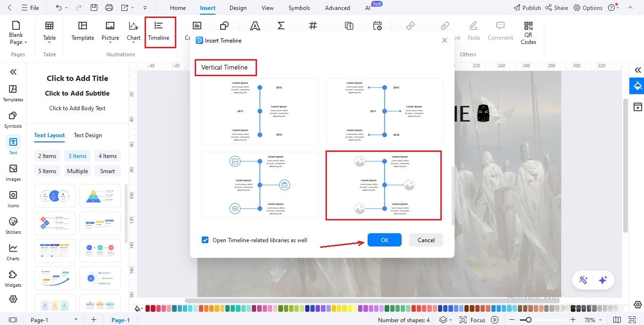This screenshot has height=325, width=644.
Task: Choose the pyramid text layout thumbnail
Action: point(100,196)
